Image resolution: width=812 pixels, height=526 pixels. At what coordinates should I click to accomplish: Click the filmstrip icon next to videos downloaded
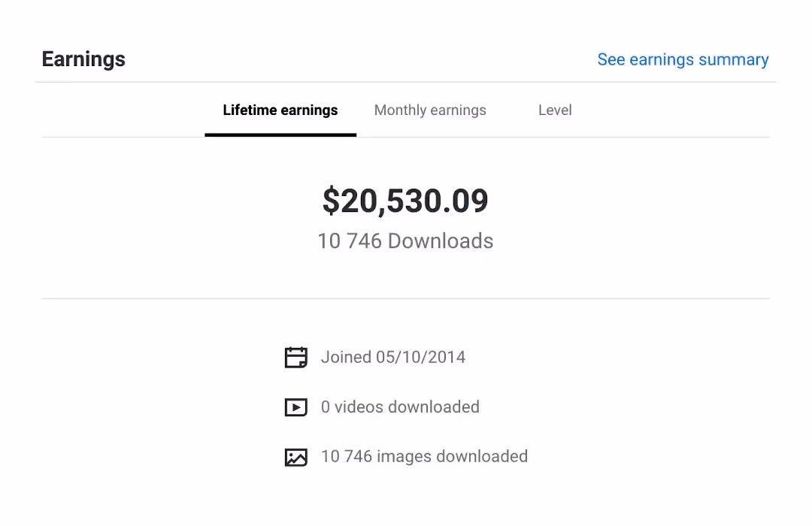tap(296, 407)
